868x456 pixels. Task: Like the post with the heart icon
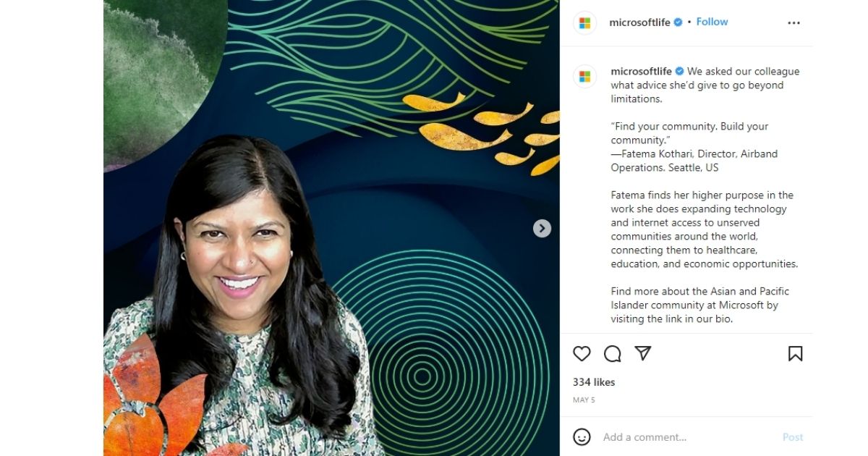pyautogui.click(x=582, y=353)
